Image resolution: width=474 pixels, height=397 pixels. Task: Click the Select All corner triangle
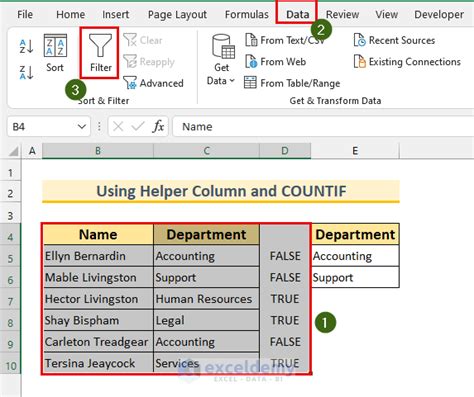[x=13, y=151]
